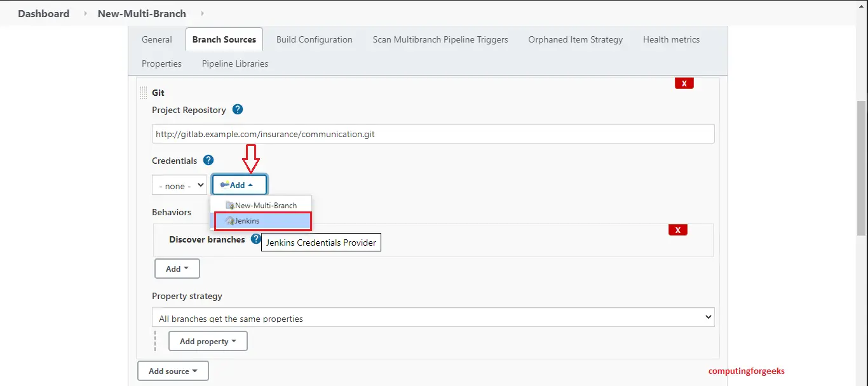868x386 pixels.
Task: Go to the Pipeline Libraries tab
Action: [234, 63]
